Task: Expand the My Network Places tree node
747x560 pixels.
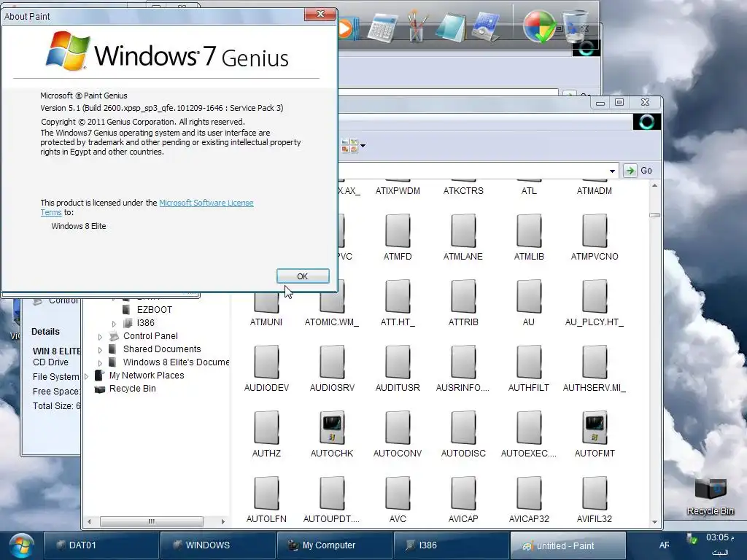Action: click(86, 376)
